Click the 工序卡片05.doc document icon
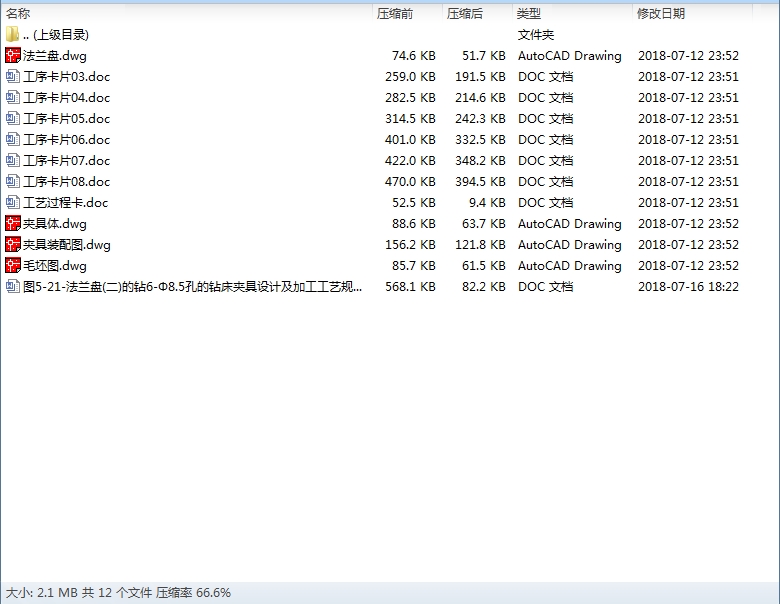Screen dimensions: 780x604 [13, 118]
